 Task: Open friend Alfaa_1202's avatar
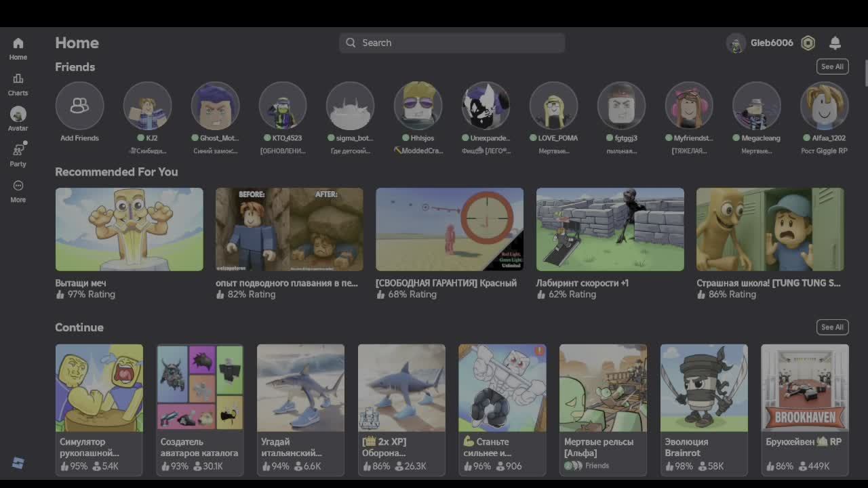[x=825, y=106]
